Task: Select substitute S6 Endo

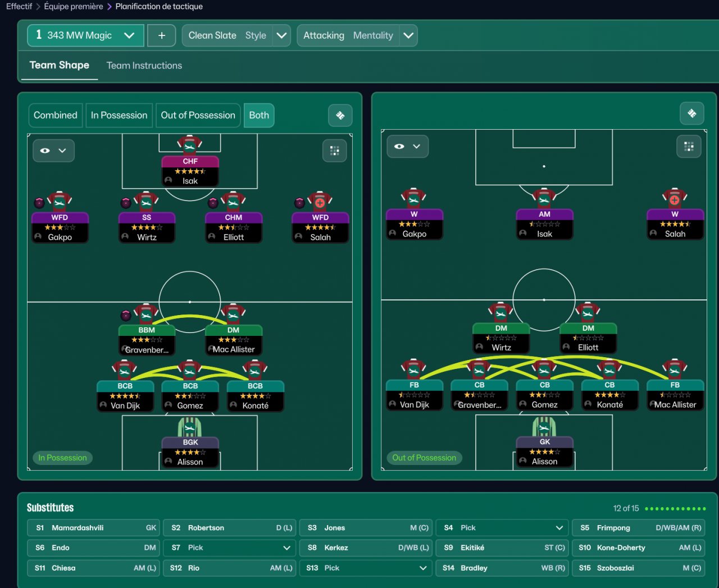Action: (93, 548)
